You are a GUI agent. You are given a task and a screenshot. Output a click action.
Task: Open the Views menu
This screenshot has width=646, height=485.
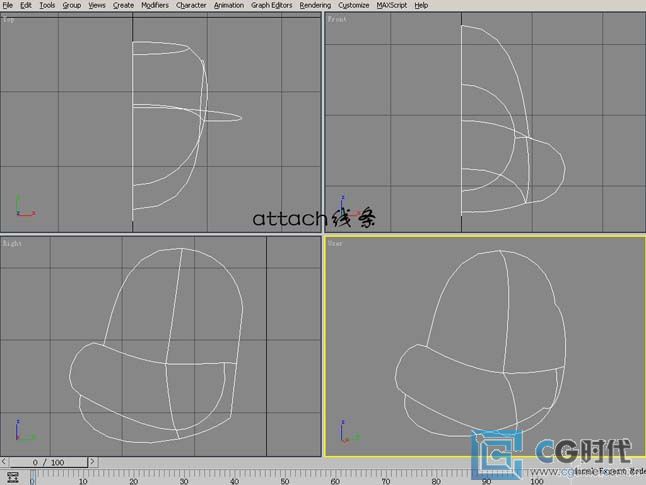coord(97,5)
